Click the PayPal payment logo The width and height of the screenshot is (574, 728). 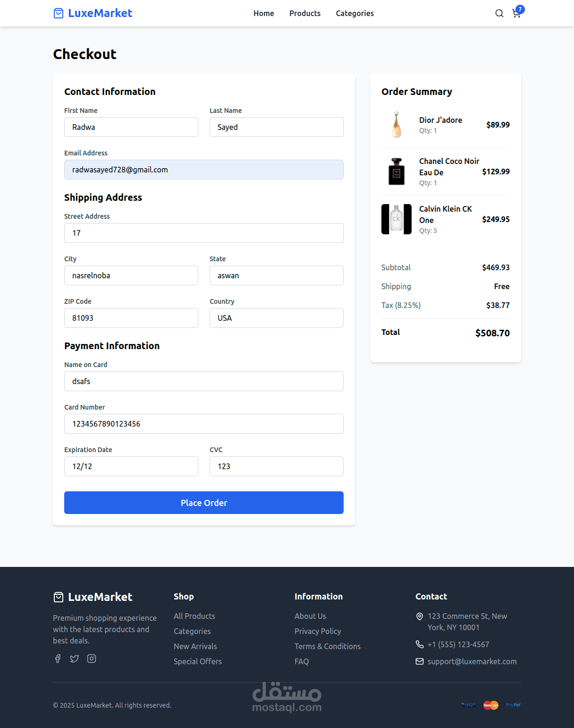[x=513, y=705]
